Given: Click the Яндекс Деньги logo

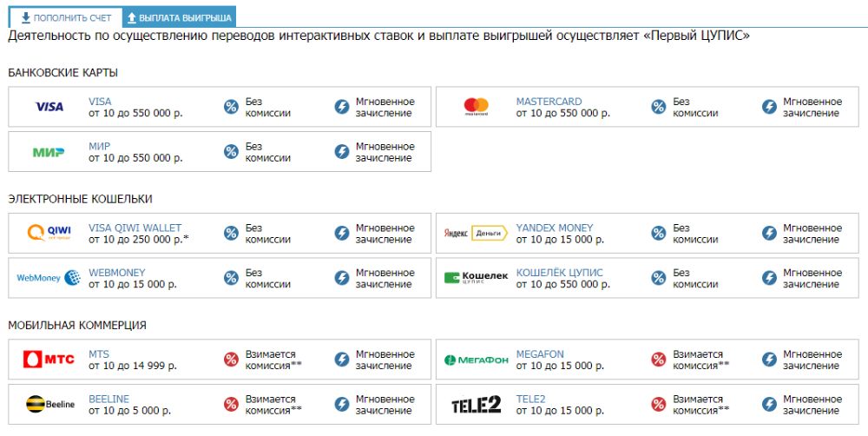Looking at the screenshot, I should pyautogui.click(x=476, y=234).
